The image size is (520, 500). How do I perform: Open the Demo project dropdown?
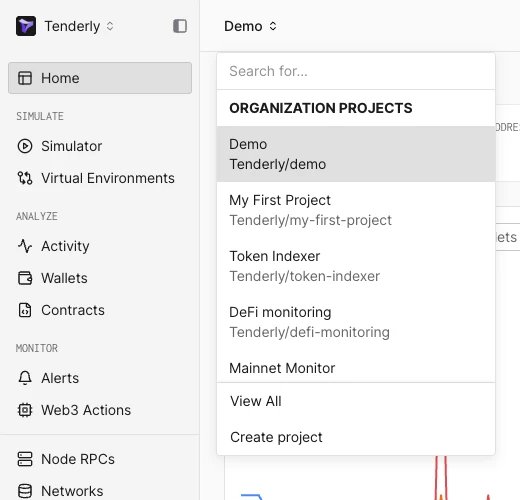(x=250, y=26)
